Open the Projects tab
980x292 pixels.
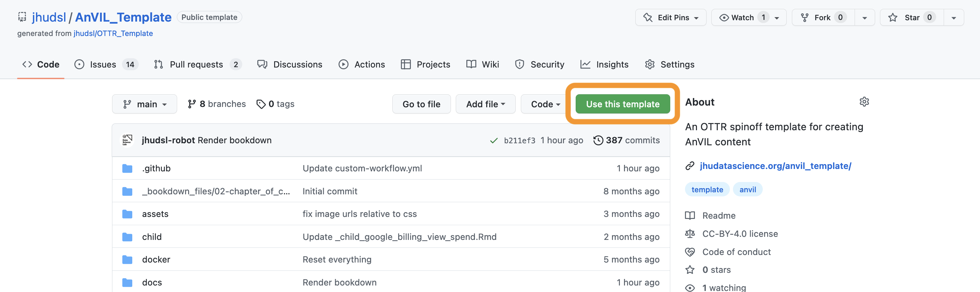pos(425,64)
